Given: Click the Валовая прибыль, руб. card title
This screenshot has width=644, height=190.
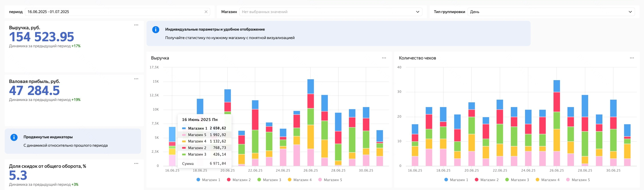Looking at the screenshot, I should [34, 81].
